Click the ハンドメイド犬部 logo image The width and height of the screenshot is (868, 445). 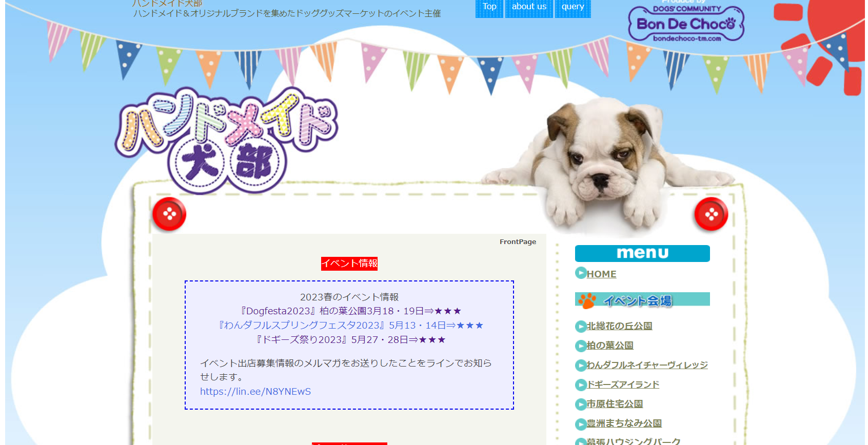[226, 140]
